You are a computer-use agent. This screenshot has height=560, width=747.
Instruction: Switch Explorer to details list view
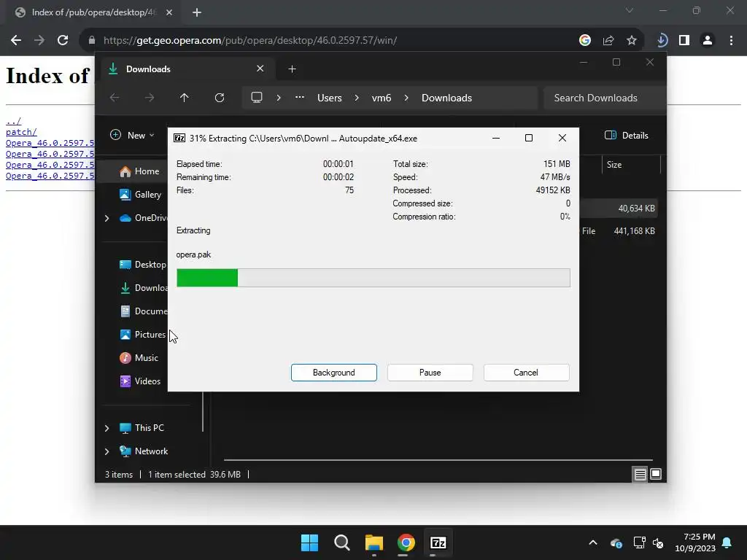point(640,474)
